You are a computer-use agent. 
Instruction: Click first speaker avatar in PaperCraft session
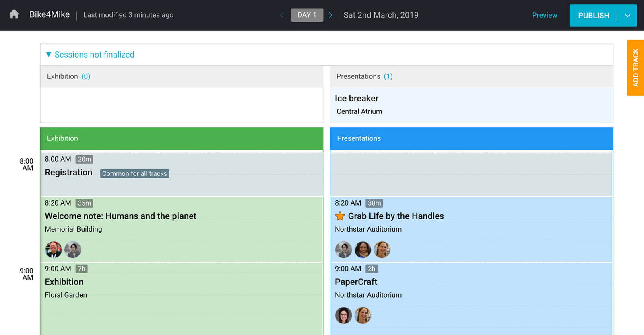[343, 315]
